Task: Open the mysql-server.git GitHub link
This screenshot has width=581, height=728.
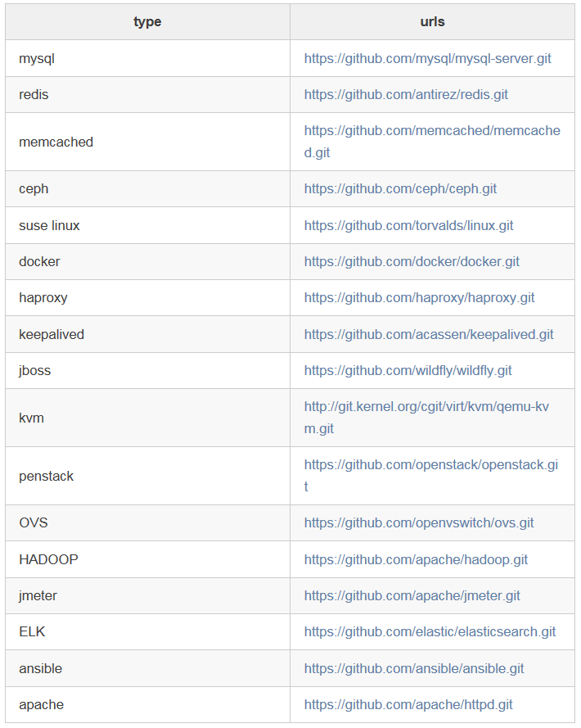Action: 427,58
